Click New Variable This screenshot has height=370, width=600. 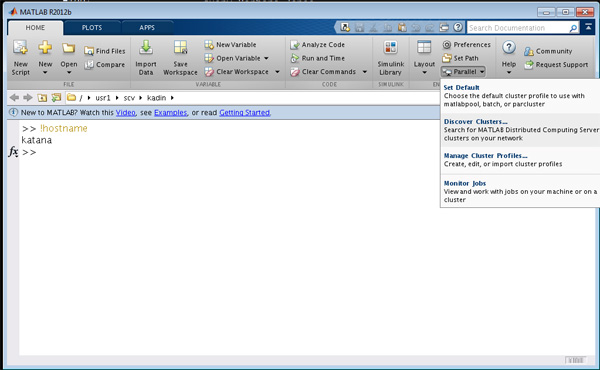(230, 45)
